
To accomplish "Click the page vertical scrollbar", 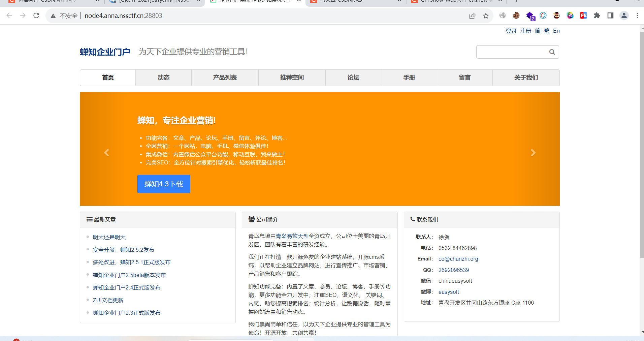I will tap(642, 145).
